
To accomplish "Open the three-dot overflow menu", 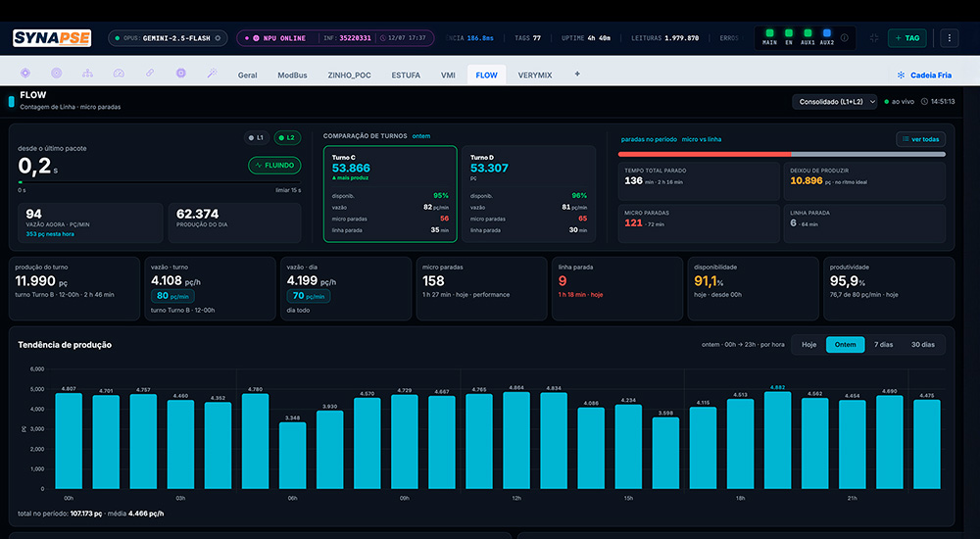I will pyautogui.click(x=949, y=38).
